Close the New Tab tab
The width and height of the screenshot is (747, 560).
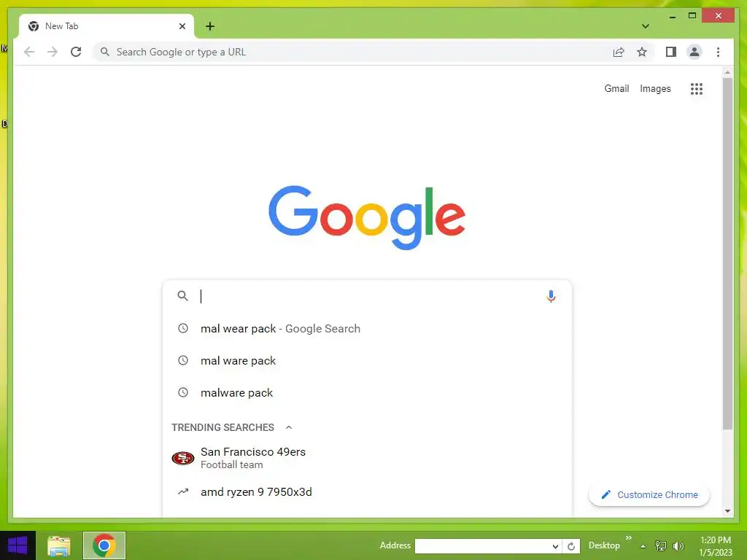tap(182, 26)
